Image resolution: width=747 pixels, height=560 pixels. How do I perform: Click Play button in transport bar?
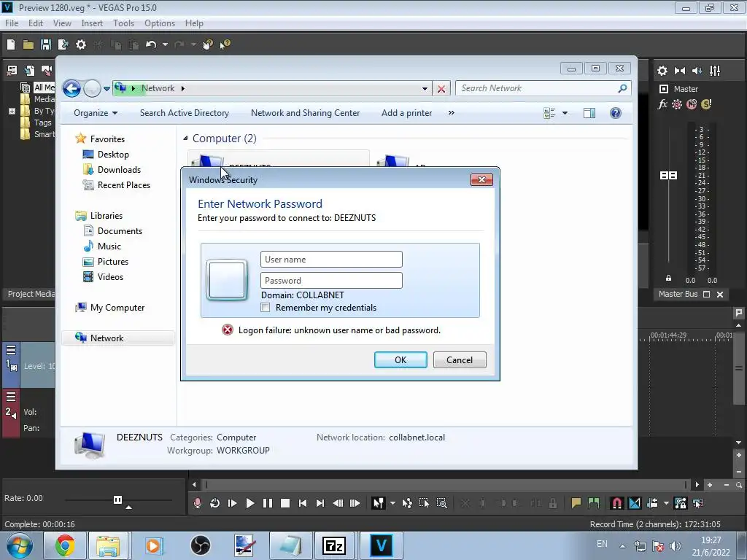click(249, 503)
